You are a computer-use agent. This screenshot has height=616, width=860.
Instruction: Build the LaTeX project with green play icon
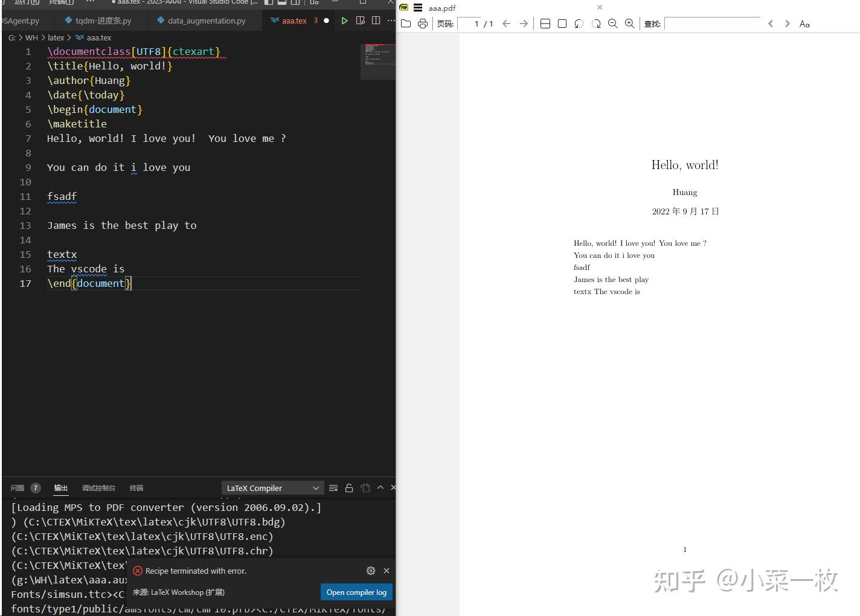click(344, 21)
